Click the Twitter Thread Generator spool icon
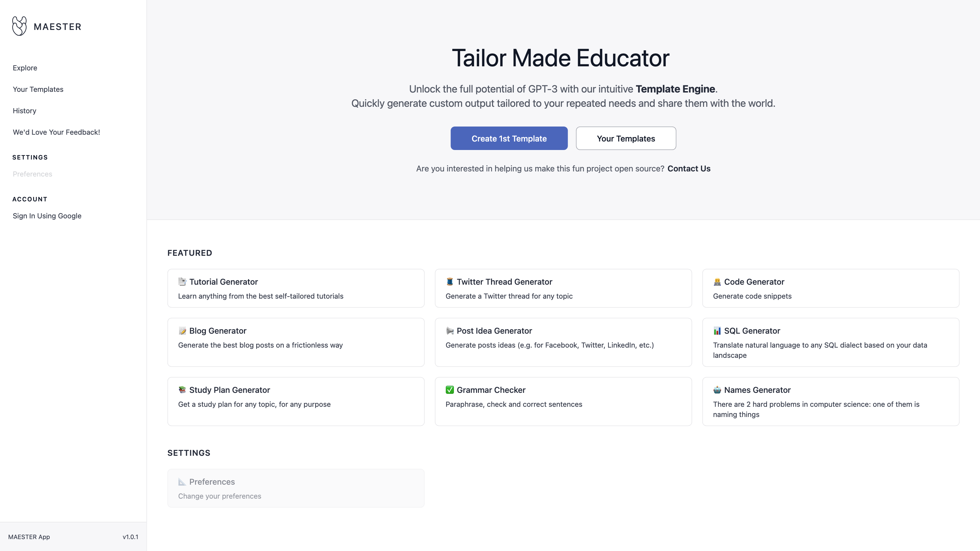 tap(450, 282)
